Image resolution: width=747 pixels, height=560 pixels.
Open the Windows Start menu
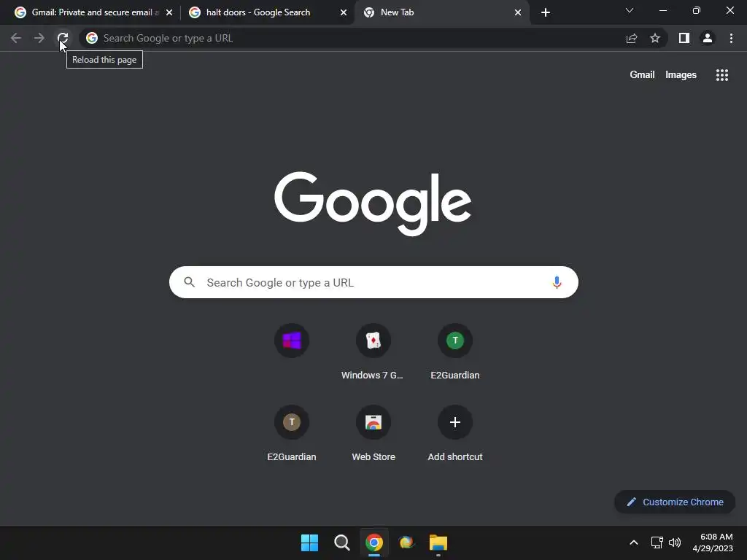[x=309, y=542]
